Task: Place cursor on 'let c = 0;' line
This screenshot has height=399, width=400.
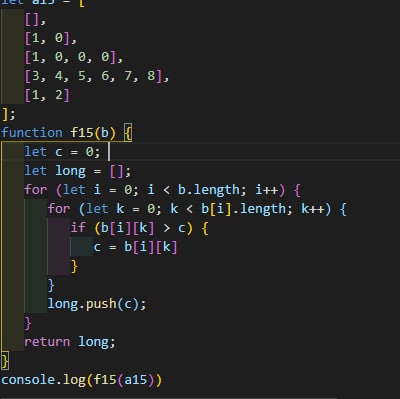Action: pyautogui.click(x=62, y=152)
